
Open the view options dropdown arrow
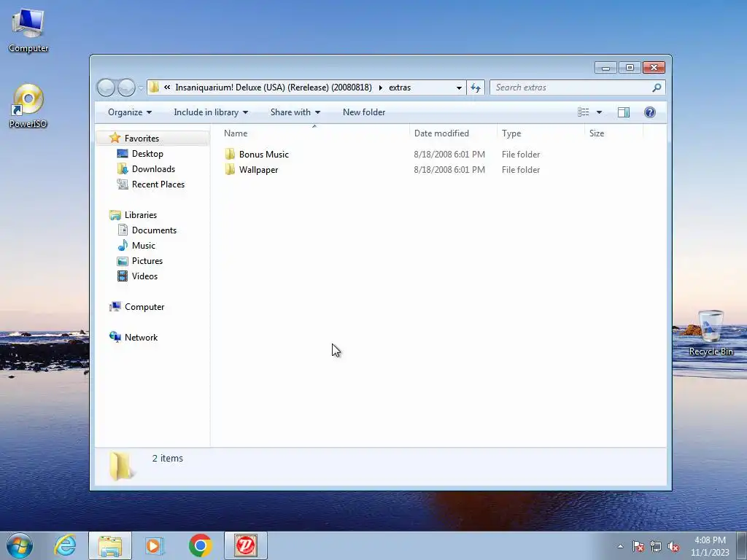coord(600,112)
